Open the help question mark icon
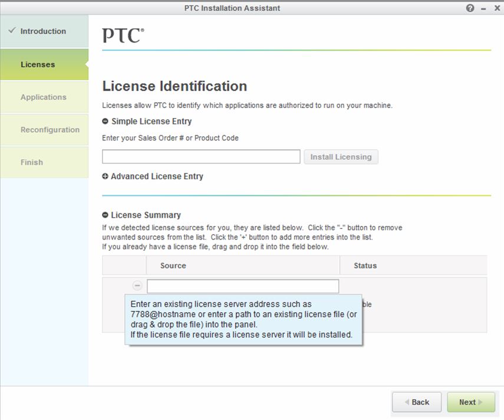The height and width of the screenshot is (420, 504). pos(470,8)
